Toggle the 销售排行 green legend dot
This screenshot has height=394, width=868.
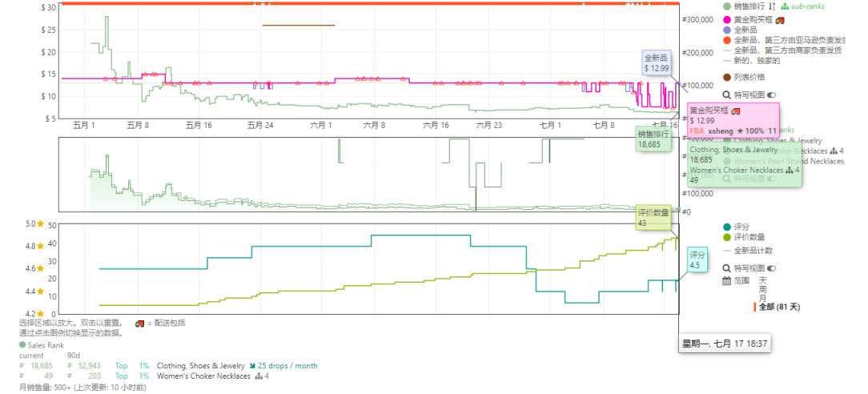point(727,6)
